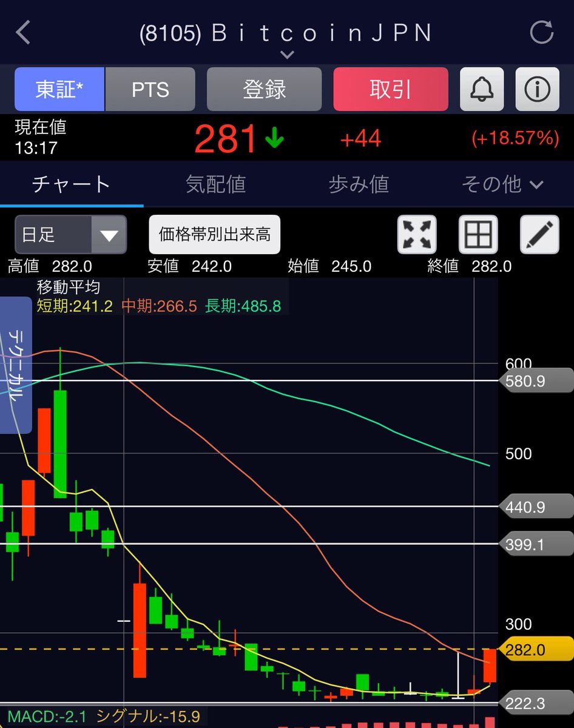Image resolution: width=574 pixels, height=728 pixels.
Task: Open the stock information icon
Action: point(538,89)
